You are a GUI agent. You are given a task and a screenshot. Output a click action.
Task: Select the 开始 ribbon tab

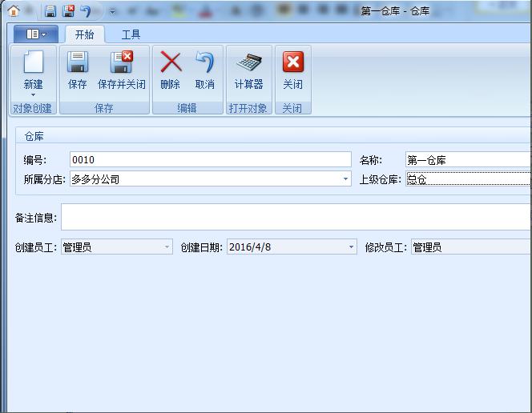click(x=84, y=34)
